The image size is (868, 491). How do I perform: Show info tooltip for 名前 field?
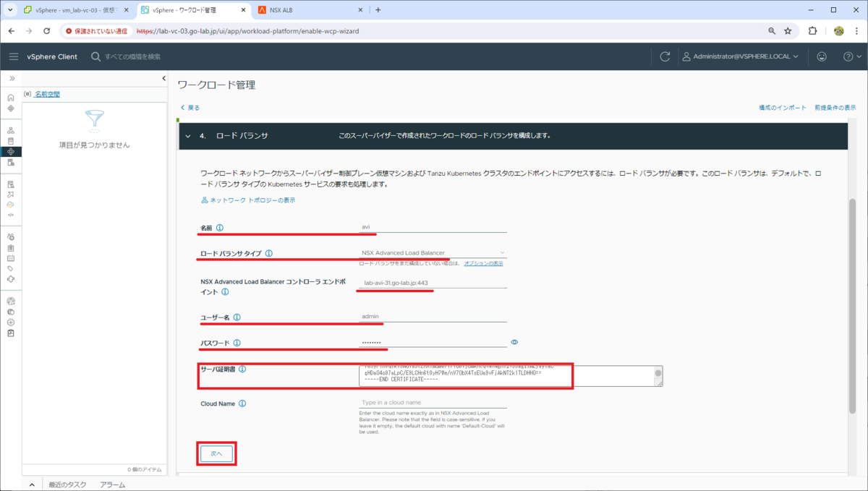(220, 228)
